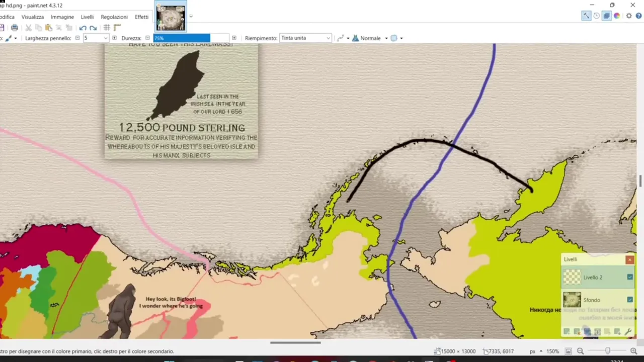Screen dimensions: 644x362
Task: Click the horizontal scrollbar thumb
Action: pyautogui.click(x=295, y=342)
